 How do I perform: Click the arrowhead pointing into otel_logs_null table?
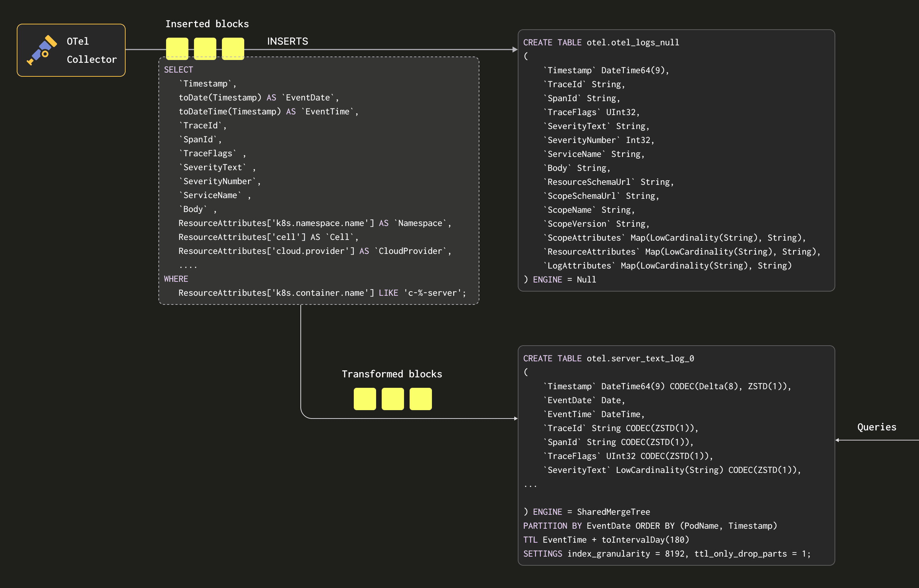[515, 50]
